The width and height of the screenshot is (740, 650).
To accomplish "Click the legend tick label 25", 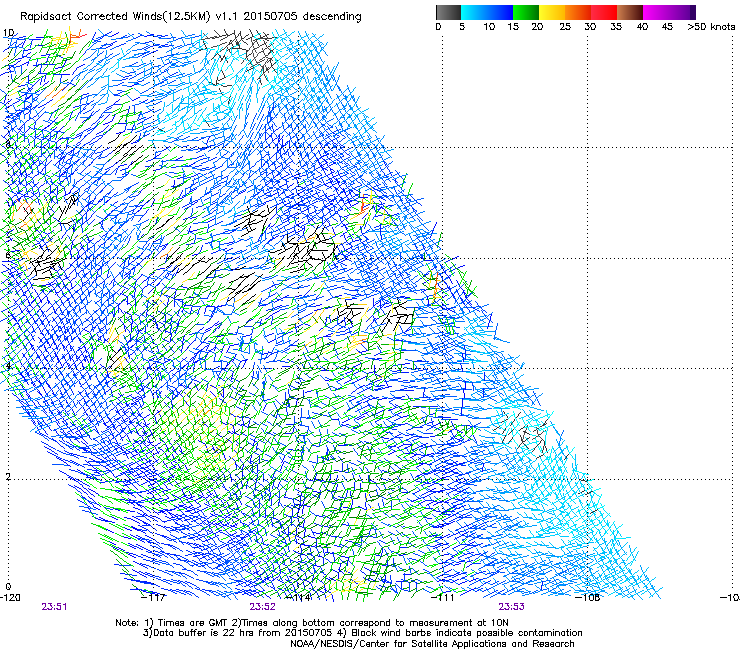I will 565,26.
